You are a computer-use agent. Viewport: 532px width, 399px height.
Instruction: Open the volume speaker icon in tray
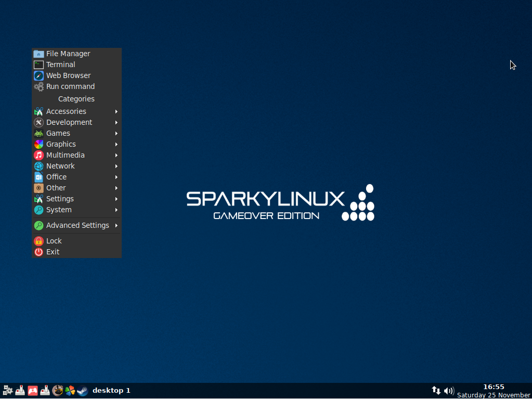pos(449,391)
